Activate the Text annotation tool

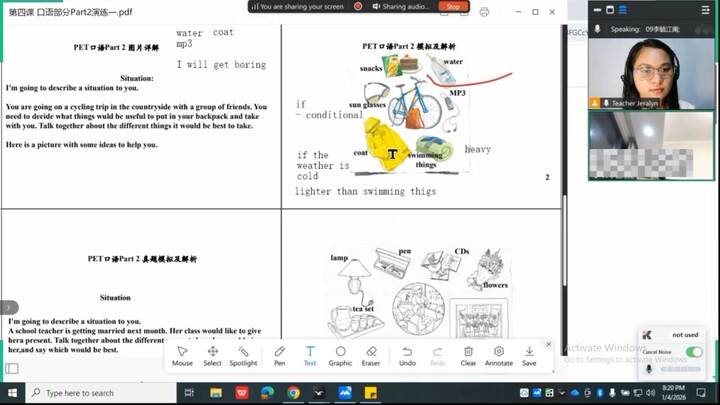tap(310, 356)
